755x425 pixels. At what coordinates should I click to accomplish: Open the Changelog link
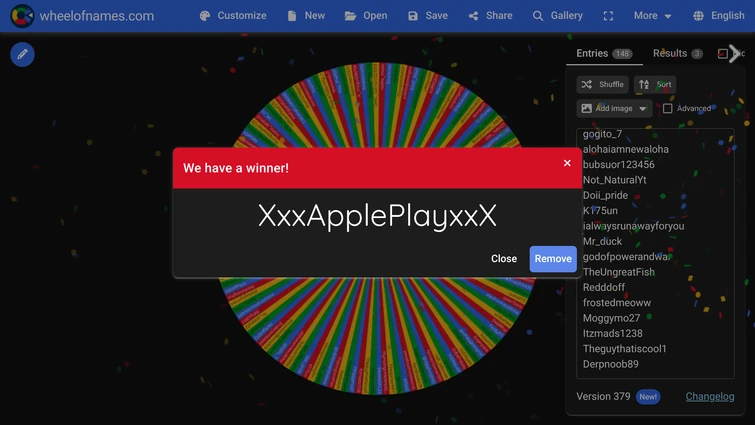tap(710, 397)
